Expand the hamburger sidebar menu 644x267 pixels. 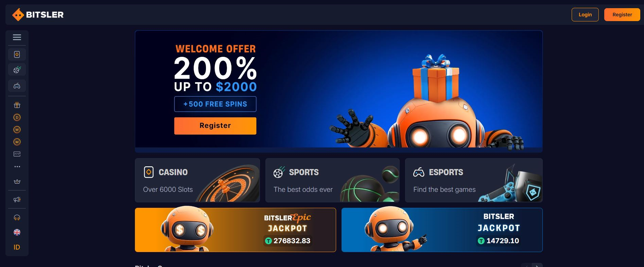pos(17,37)
